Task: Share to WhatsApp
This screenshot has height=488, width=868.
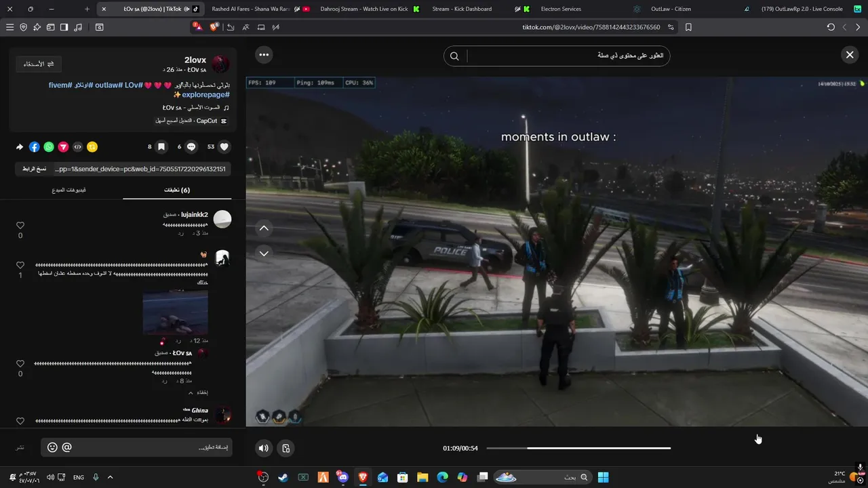Action: point(49,146)
